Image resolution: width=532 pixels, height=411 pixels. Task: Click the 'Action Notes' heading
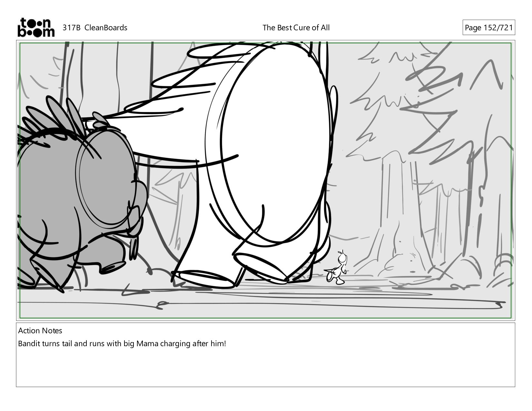(40, 331)
